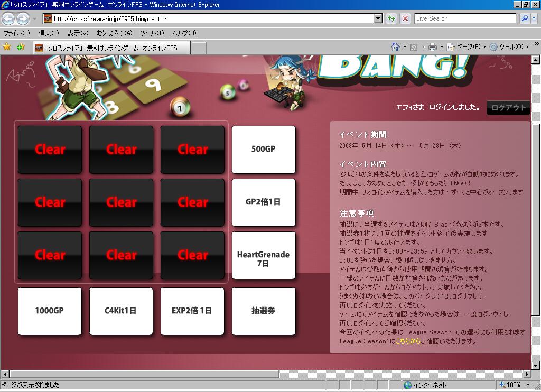The height and width of the screenshot is (392, 541).
Task: Expand the feeds dropdown arrow
Action: click(423, 47)
